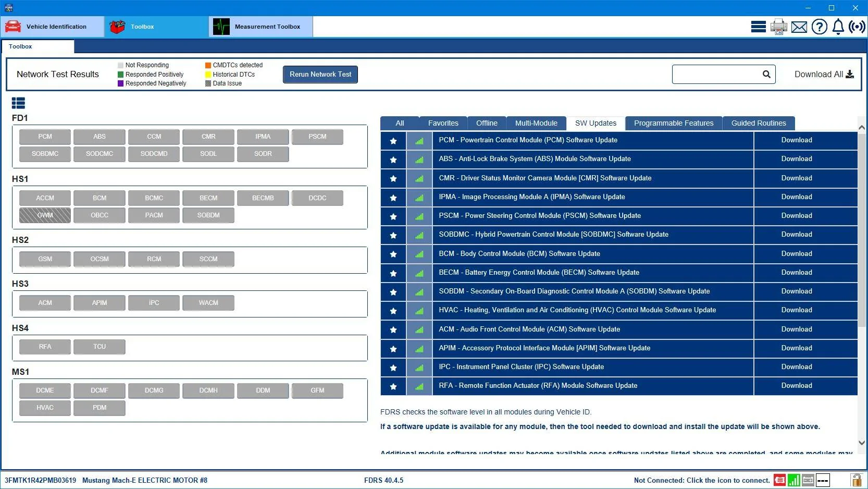
Task: Click the search magnifier icon
Action: 766,74
